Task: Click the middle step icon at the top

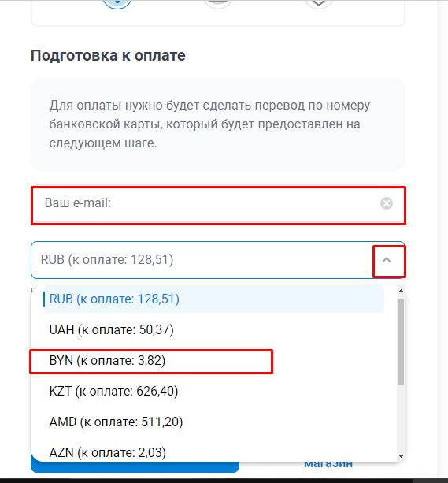Action: click(217, 4)
